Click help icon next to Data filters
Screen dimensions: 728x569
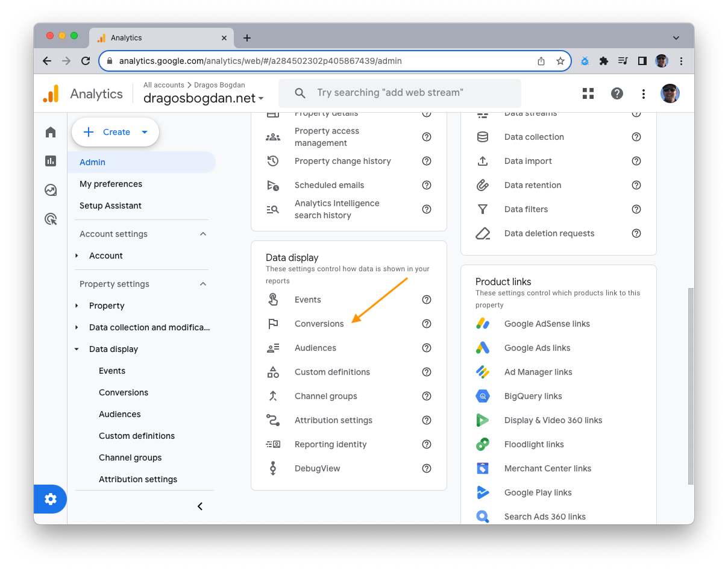click(x=636, y=209)
